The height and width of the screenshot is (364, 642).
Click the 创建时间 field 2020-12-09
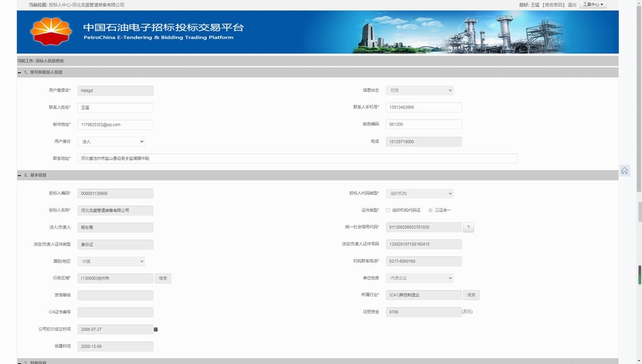coord(115,347)
